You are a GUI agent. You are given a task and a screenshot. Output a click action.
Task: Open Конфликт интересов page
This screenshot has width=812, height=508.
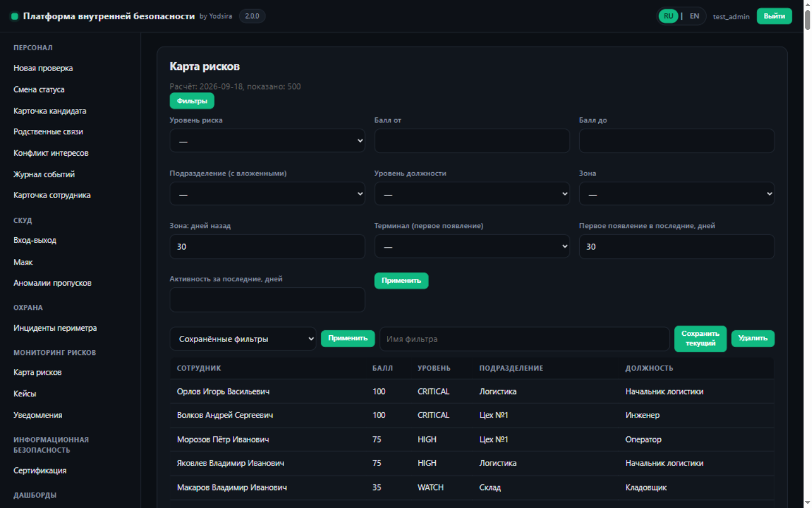51,153
